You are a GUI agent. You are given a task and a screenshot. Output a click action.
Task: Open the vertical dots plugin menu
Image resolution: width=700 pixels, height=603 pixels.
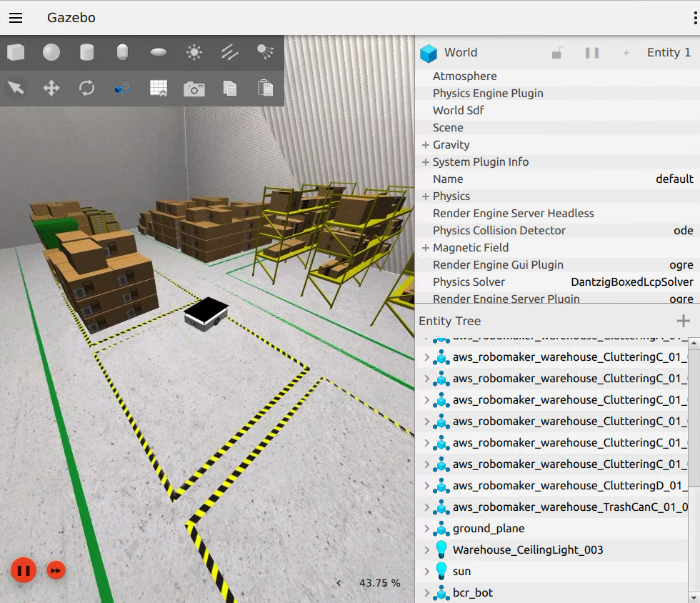pyautogui.click(x=695, y=18)
